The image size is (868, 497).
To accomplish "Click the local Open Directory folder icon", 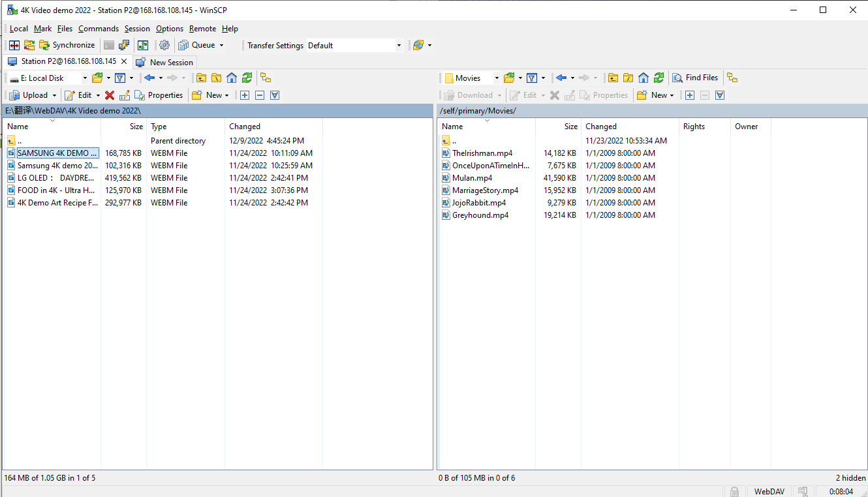I will 97,78.
